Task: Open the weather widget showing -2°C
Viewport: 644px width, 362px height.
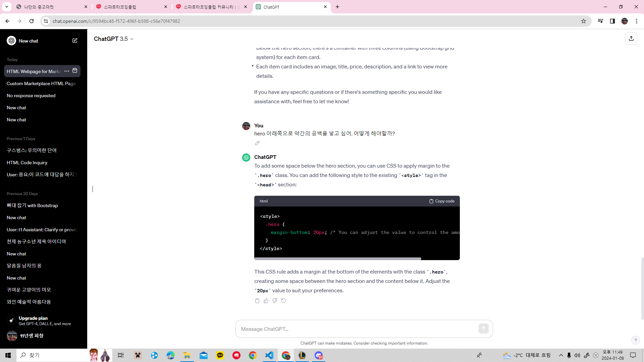Action: coord(527,355)
